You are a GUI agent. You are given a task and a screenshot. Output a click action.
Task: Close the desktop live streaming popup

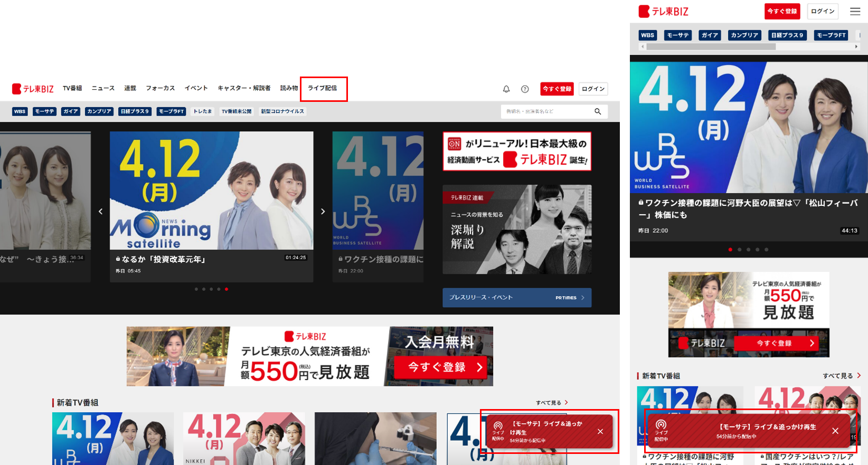[600, 432]
